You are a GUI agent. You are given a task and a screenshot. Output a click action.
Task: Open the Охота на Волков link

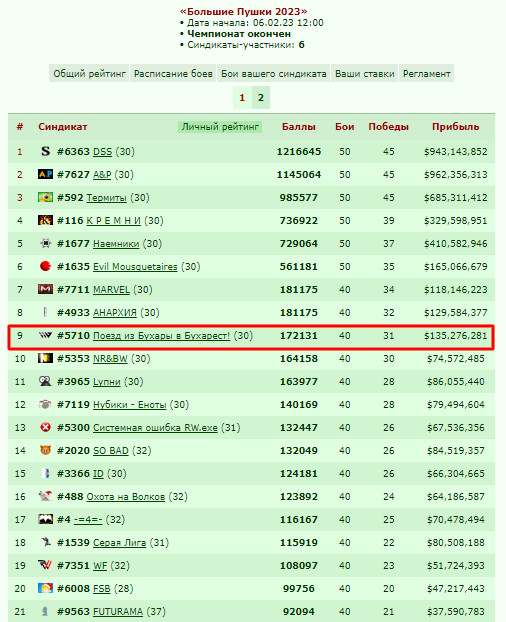click(x=126, y=497)
